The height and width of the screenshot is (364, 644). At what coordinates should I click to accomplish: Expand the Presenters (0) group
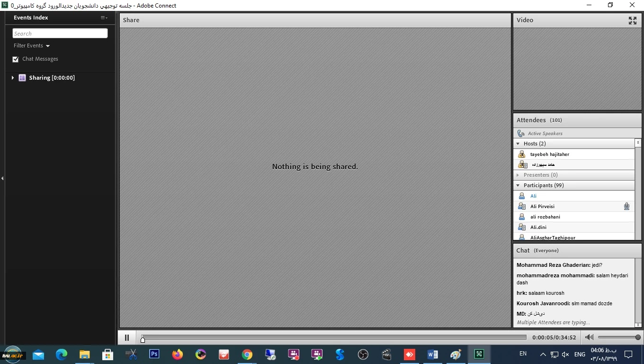[x=518, y=175]
